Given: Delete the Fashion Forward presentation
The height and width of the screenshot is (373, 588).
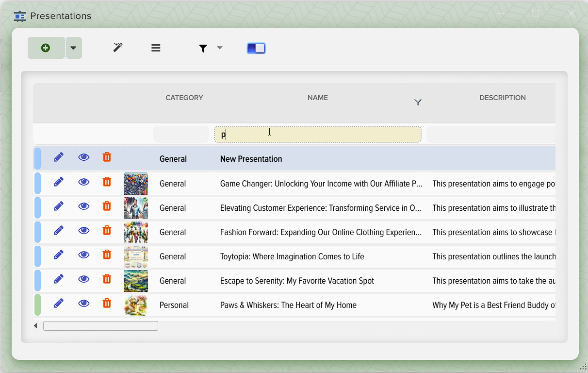Looking at the screenshot, I should 107,230.
